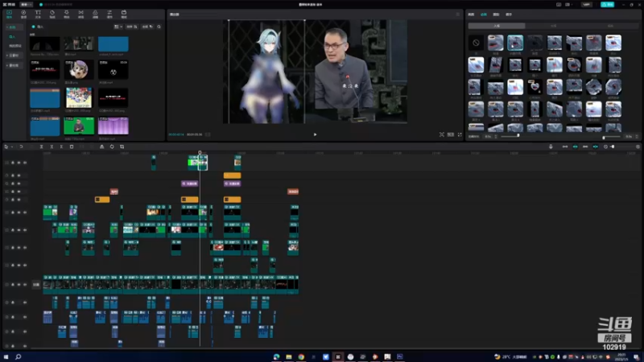Click the timeline settings icon at toolbar end
Viewport: 644px width, 362px height.
tap(638, 146)
